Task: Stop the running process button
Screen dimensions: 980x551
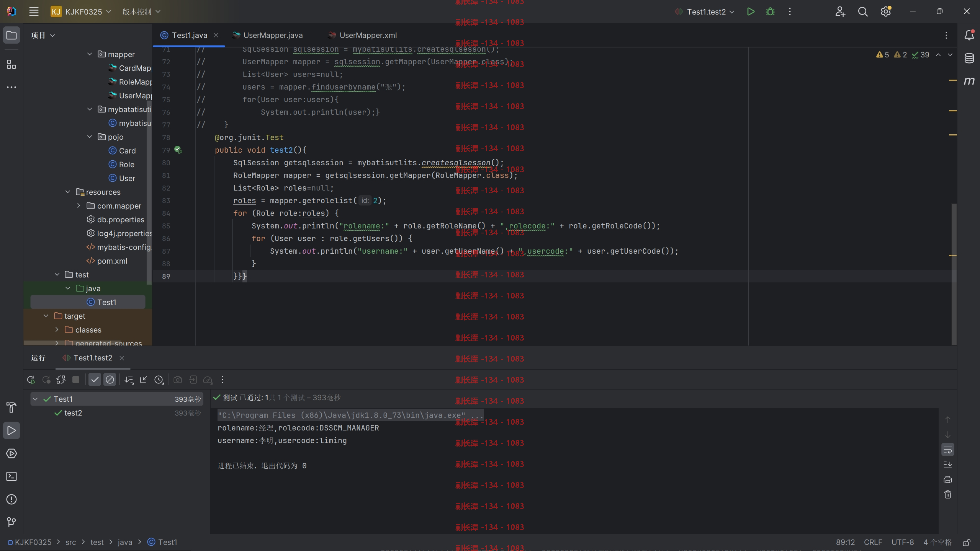Action: (x=76, y=380)
